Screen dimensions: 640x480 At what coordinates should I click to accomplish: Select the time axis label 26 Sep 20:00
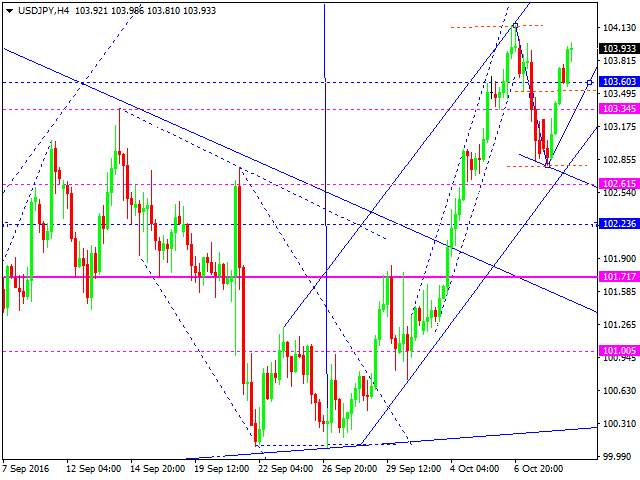click(349, 469)
